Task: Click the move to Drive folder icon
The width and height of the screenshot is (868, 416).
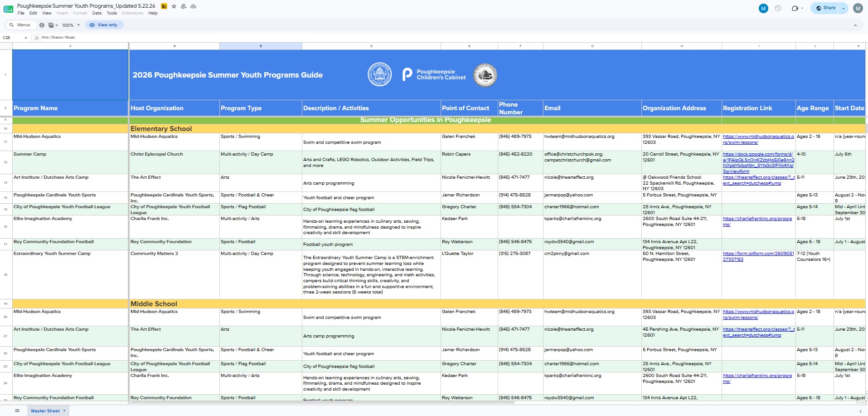Action: tap(184, 6)
